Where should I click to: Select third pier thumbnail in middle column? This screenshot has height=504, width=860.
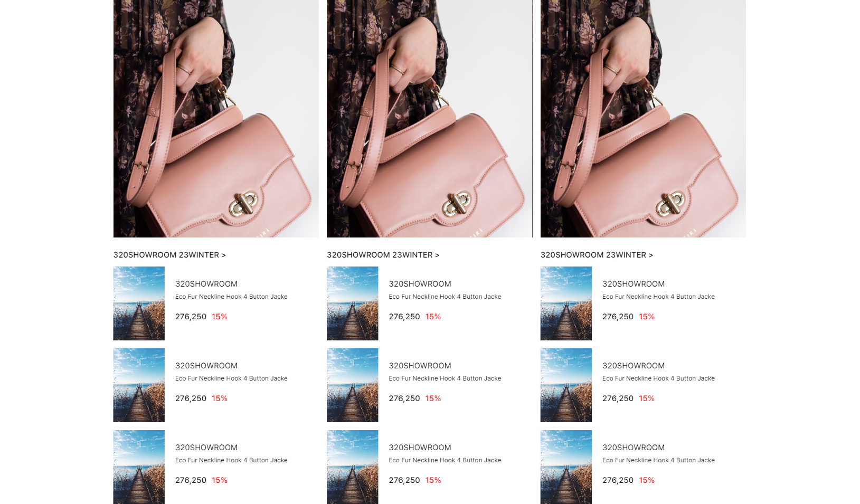click(353, 467)
